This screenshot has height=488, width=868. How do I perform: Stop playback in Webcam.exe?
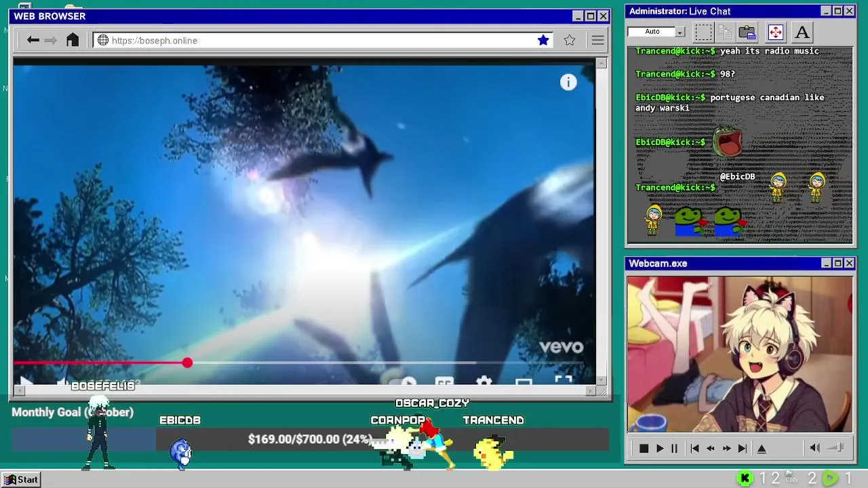[x=644, y=448]
